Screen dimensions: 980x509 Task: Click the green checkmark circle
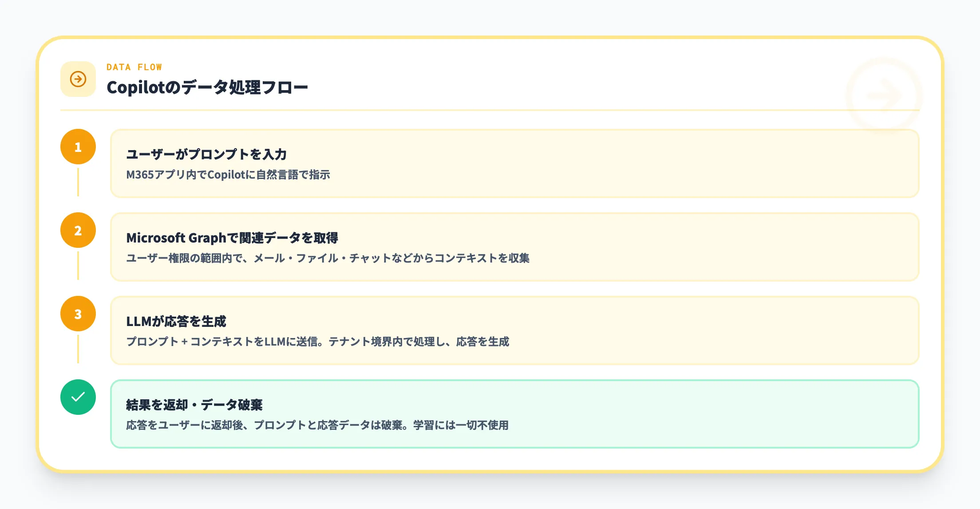[x=78, y=397]
